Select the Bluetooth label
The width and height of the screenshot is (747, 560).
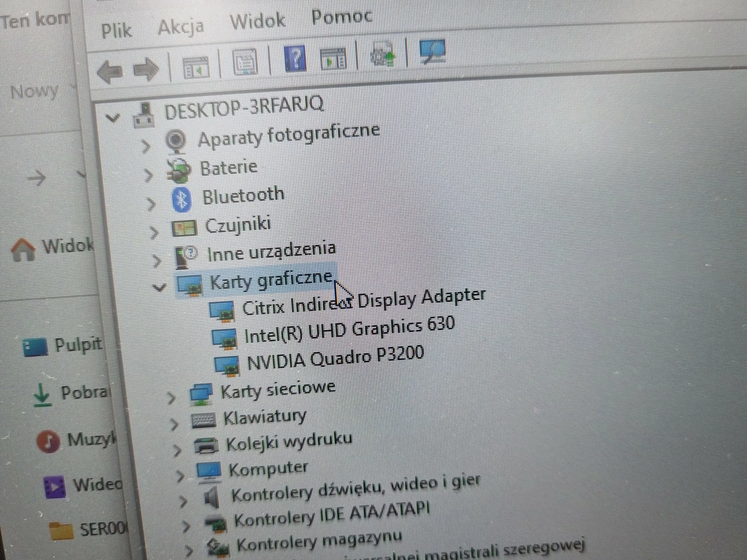point(243,196)
